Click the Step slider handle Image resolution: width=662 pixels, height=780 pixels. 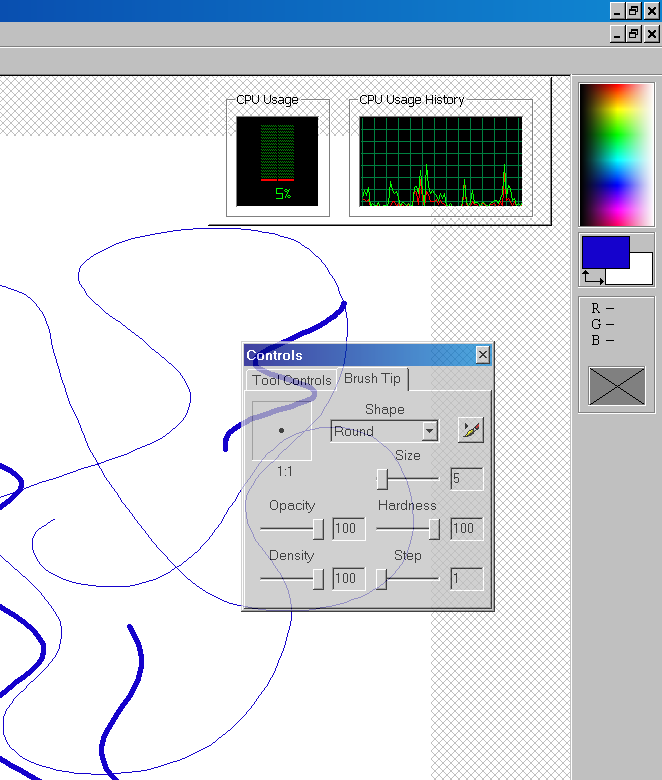click(381, 579)
